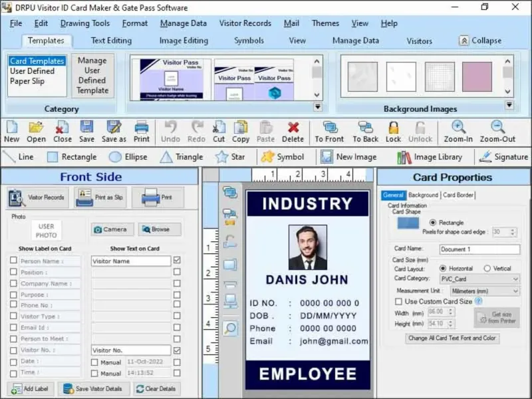The image size is (532, 399).
Task: Uncheck the Visitor Name text checkbox
Action: [177, 260]
